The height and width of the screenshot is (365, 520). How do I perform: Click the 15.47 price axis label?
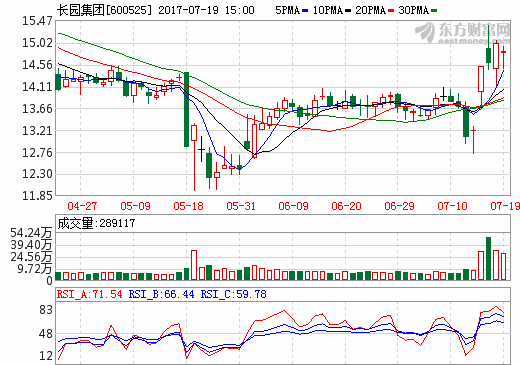coord(37,21)
